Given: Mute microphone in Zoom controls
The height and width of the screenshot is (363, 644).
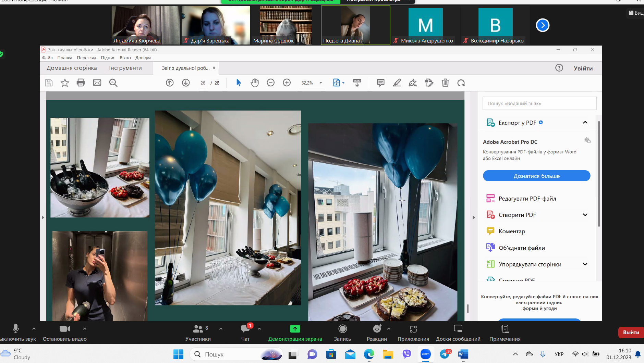Looking at the screenshot, I should [x=16, y=329].
